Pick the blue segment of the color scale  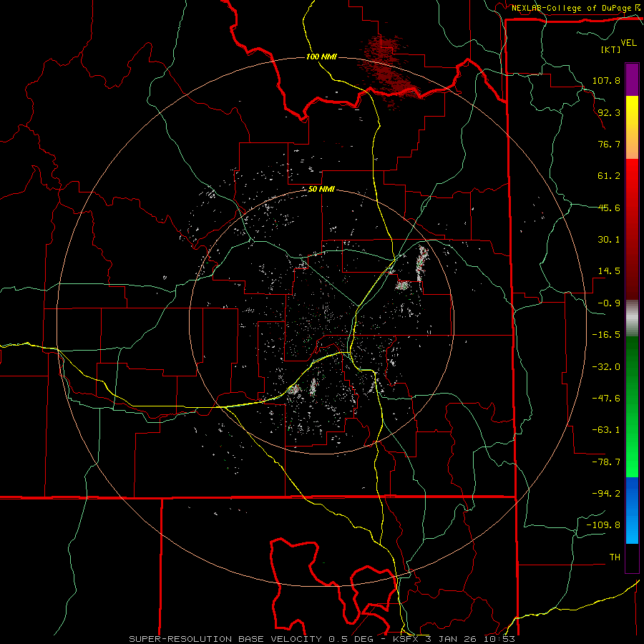pyautogui.click(x=632, y=510)
